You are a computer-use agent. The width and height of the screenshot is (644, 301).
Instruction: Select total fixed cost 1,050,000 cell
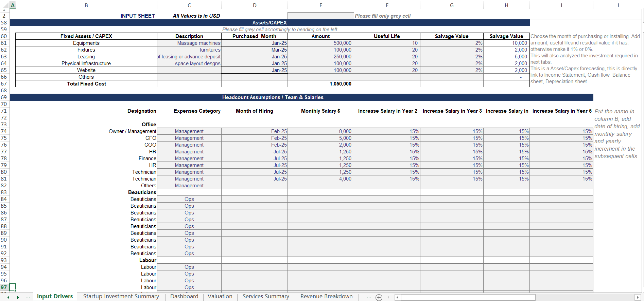[321, 84]
